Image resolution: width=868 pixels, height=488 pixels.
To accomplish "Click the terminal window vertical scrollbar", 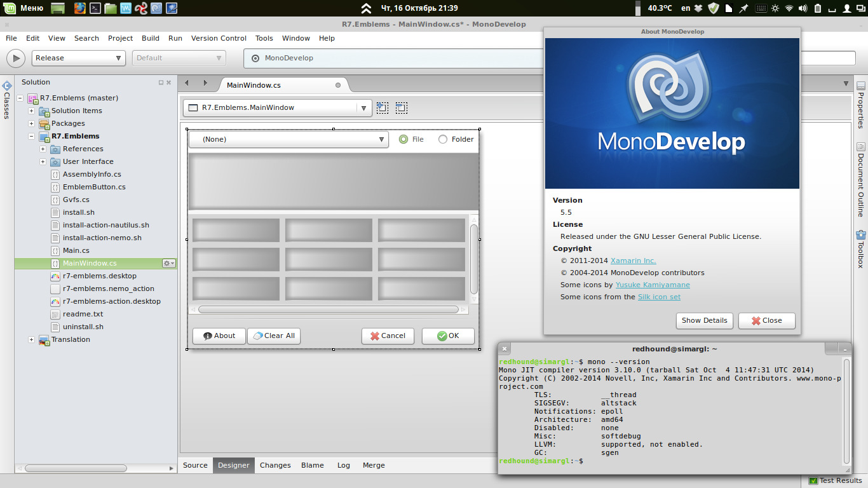I will (x=846, y=410).
